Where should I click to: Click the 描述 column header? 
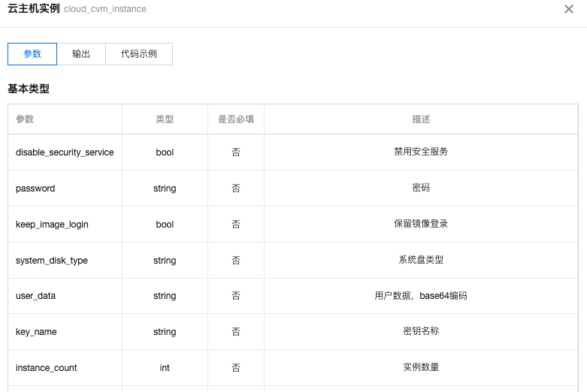point(421,119)
